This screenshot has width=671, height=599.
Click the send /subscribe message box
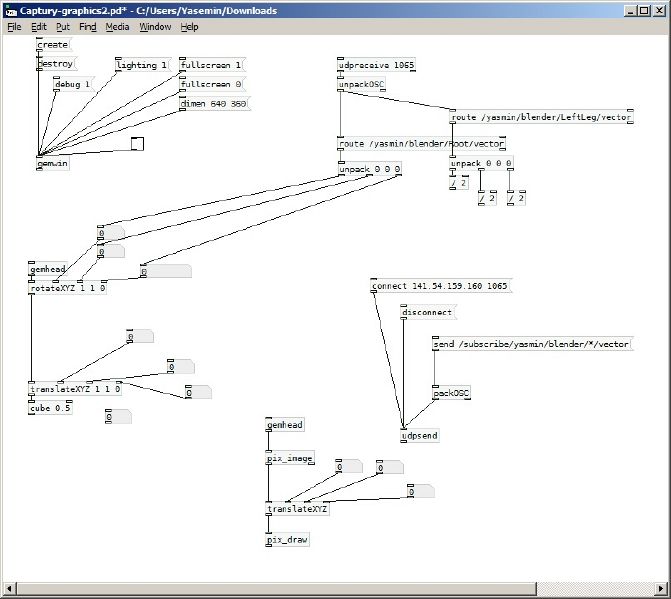click(532, 344)
